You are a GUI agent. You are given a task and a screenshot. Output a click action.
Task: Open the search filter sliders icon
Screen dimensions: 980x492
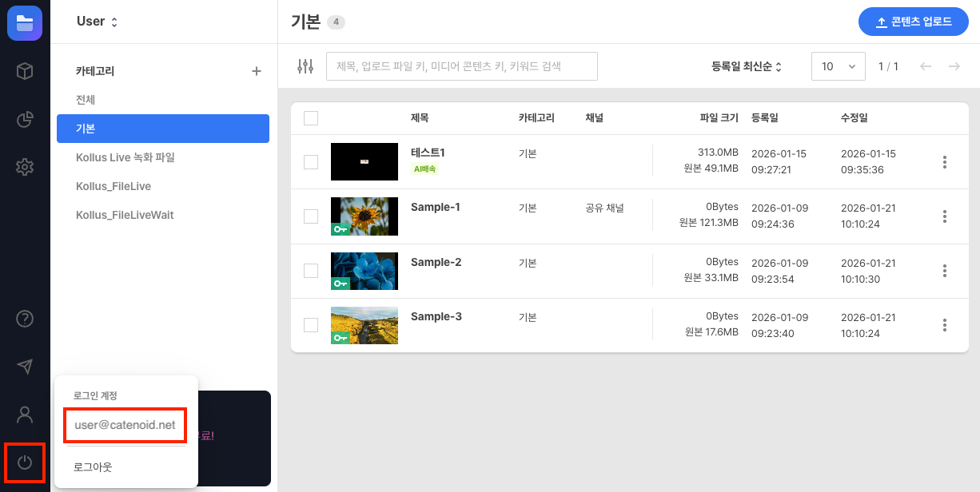[x=305, y=66]
